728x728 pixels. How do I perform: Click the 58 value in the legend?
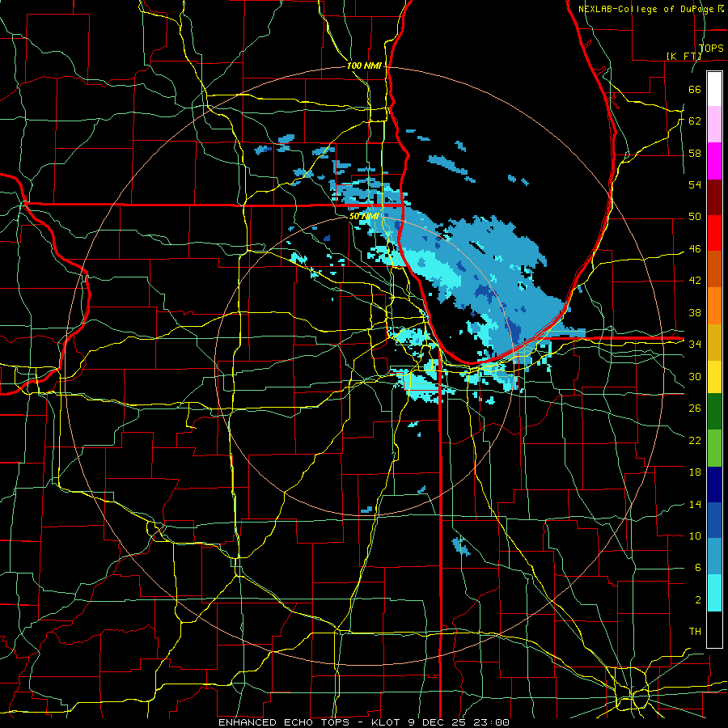695,153
